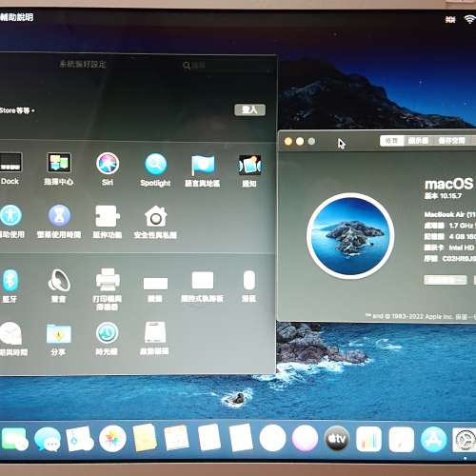Screen dimensions: 476x476
Task: Switch to Displays (顯示器) tab in About This Mac
Action: pos(418,141)
